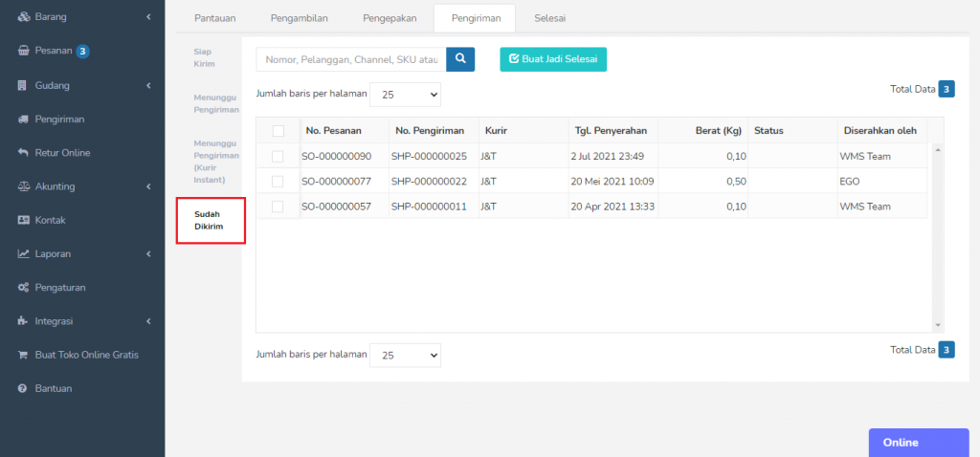Open Menunggu Pengiriman (Kurir Instant) sub-tab
The image size is (980, 457).
216,161
